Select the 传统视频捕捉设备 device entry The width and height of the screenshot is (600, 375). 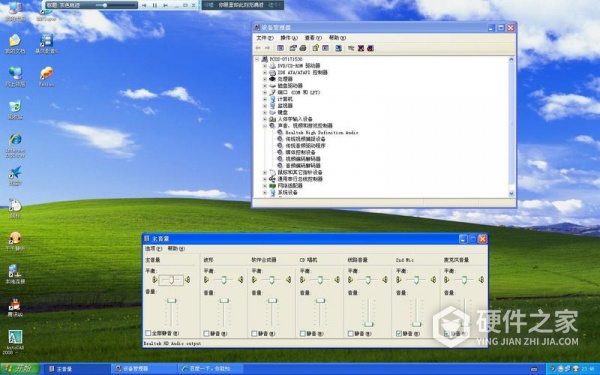pyautogui.click(x=305, y=139)
